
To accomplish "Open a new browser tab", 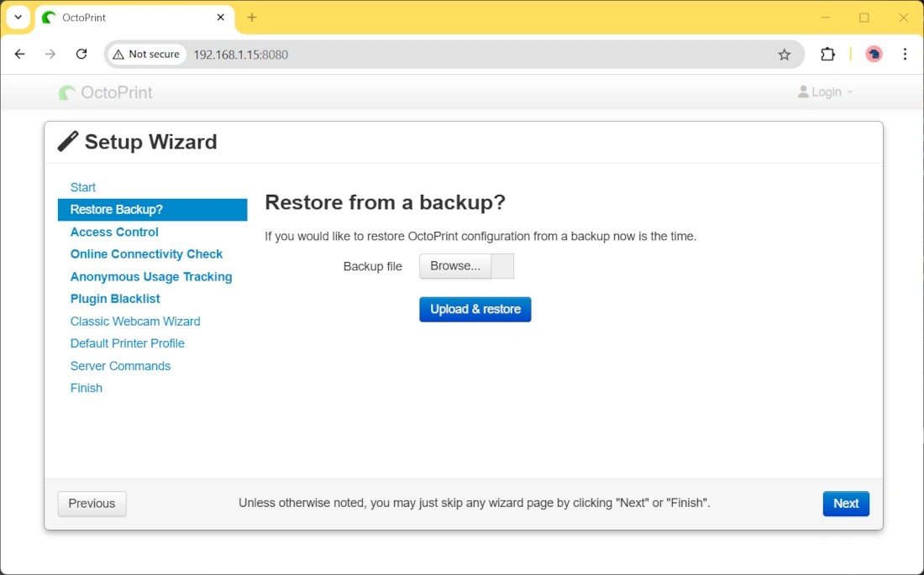I will (252, 18).
